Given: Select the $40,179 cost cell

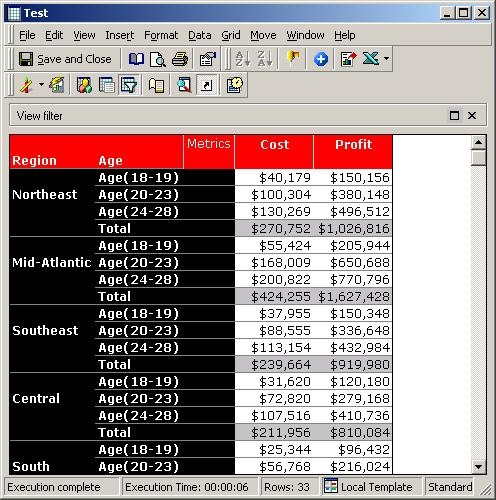Looking at the screenshot, I should pyautogui.click(x=274, y=178).
